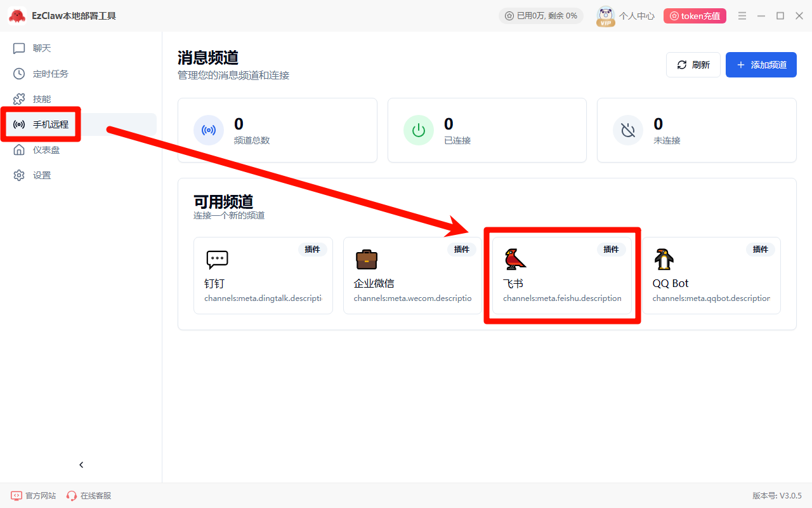Viewport: 812px width, 508px height.
Task: Open the 聊天 chat page
Action: tap(41, 48)
